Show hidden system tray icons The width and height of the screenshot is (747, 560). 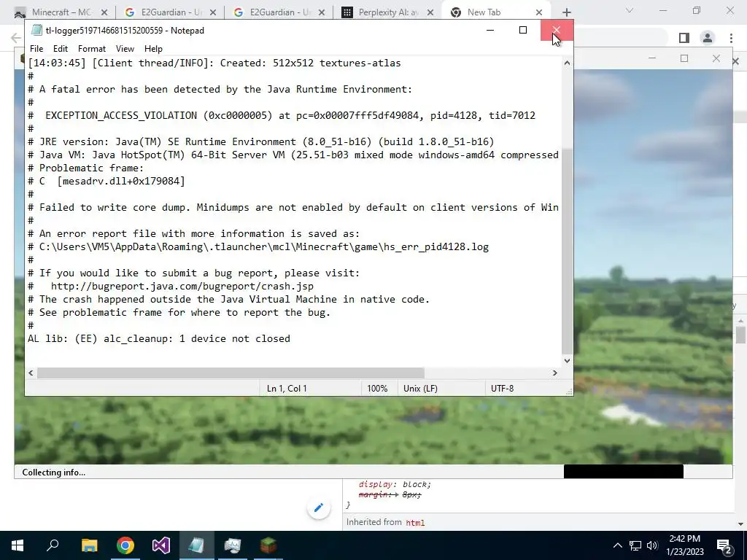617,545
